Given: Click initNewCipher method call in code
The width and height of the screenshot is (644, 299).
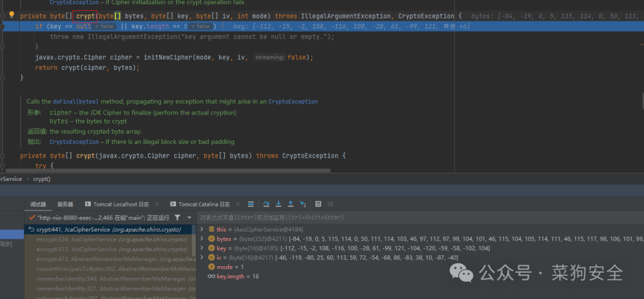Looking at the screenshot, I should point(168,57).
